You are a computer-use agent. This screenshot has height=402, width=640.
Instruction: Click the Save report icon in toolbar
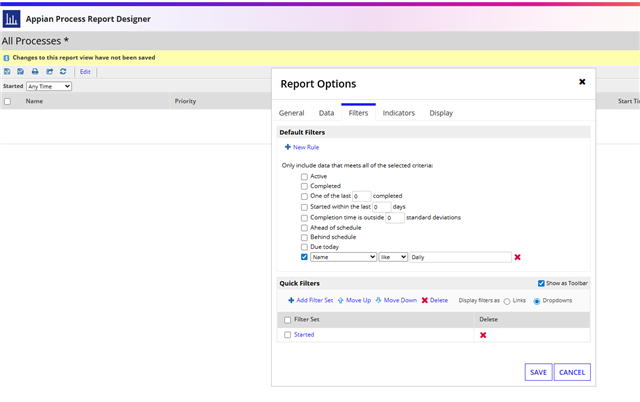click(x=7, y=72)
